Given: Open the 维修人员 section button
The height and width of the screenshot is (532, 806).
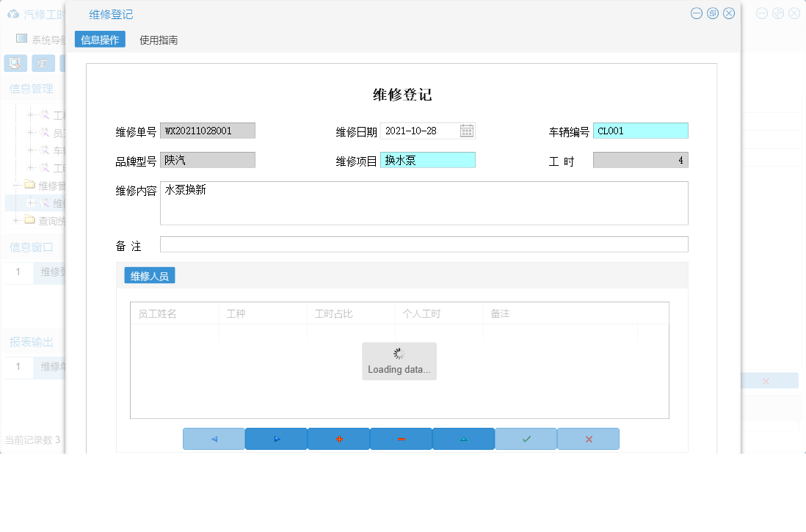Looking at the screenshot, I should pos(150,275).
